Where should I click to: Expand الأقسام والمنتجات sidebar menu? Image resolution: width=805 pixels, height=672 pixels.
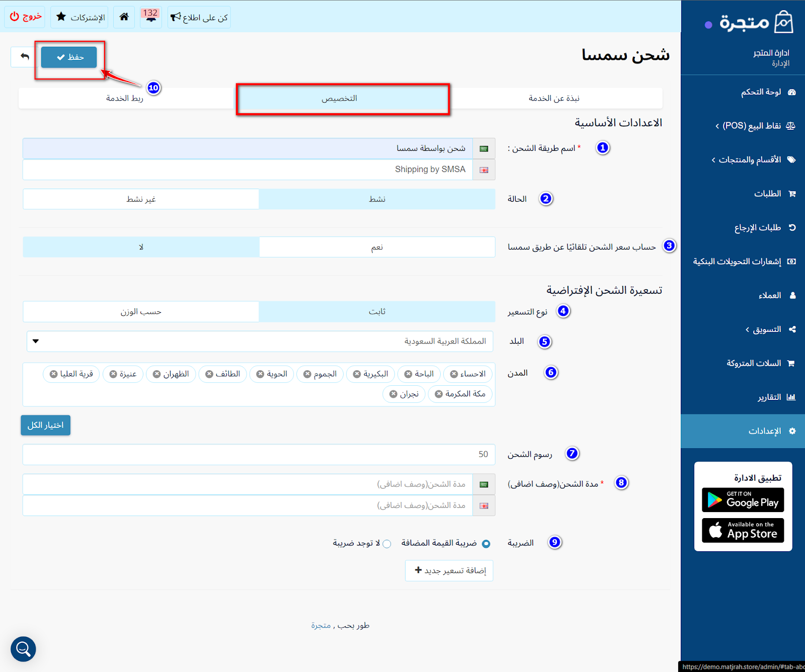pos(753,160)
